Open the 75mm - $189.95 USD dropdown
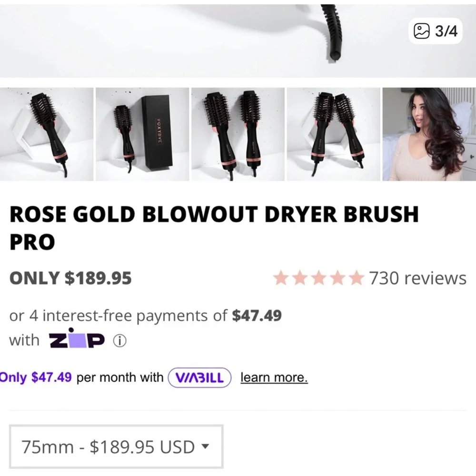 point(116,446)
